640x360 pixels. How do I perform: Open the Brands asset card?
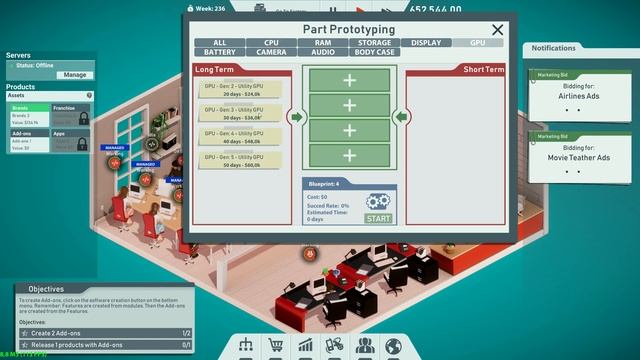coord(30,116)
